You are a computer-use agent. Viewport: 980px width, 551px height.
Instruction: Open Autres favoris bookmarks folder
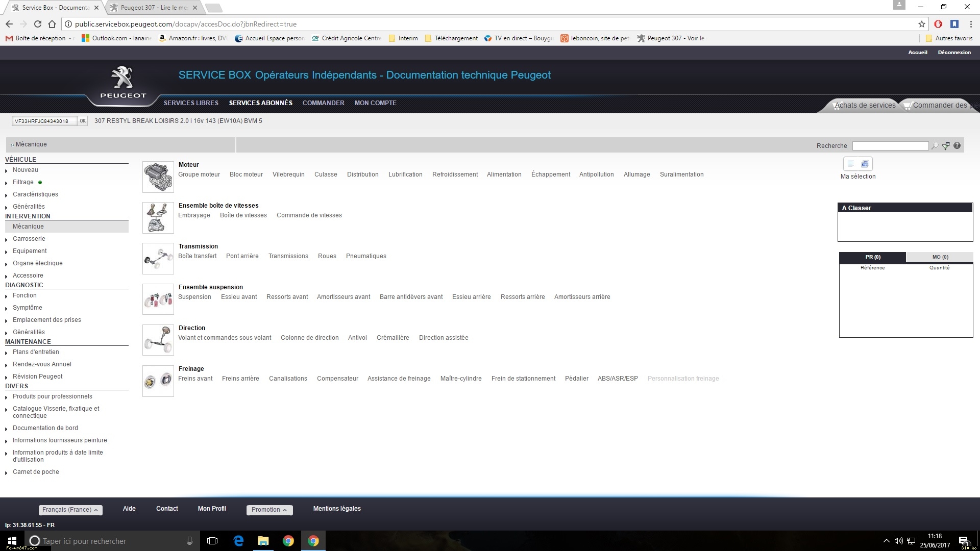[x=949, y=38]
